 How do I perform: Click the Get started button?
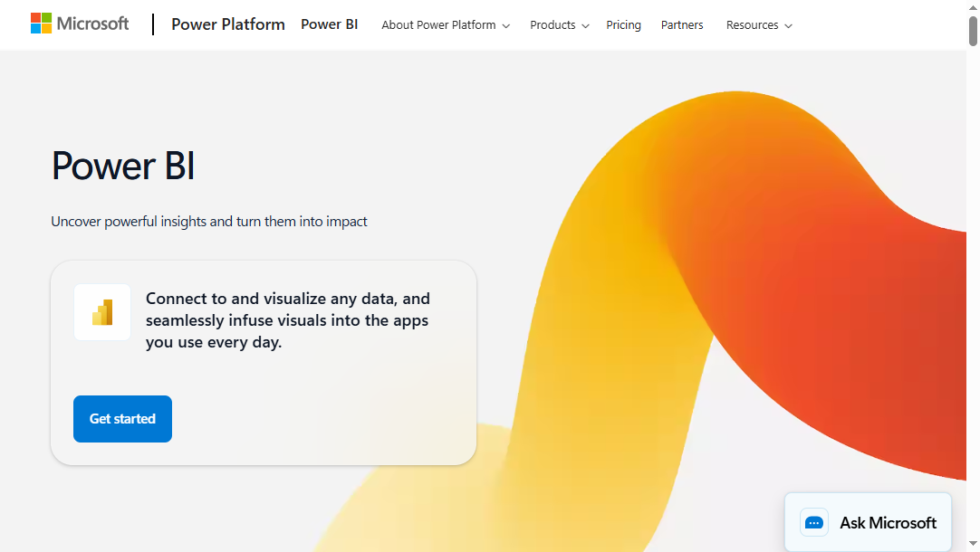(122, 419)
